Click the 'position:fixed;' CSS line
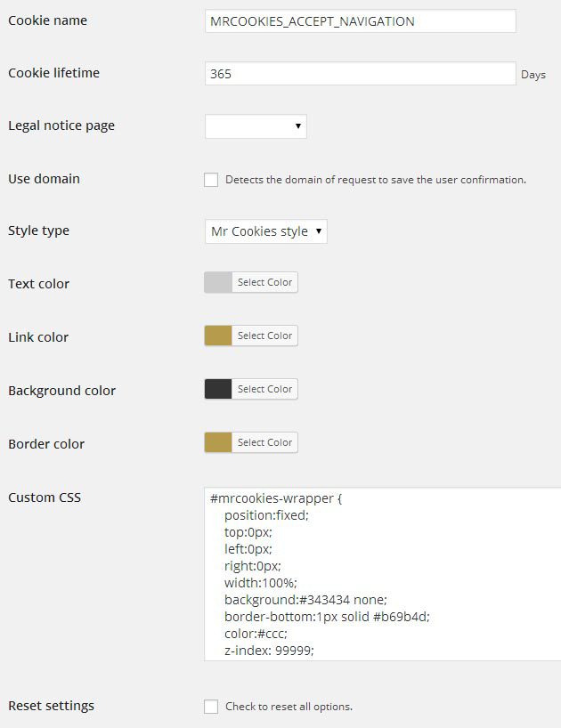Viewport: 561px width, 728px height. coord(266,515)
